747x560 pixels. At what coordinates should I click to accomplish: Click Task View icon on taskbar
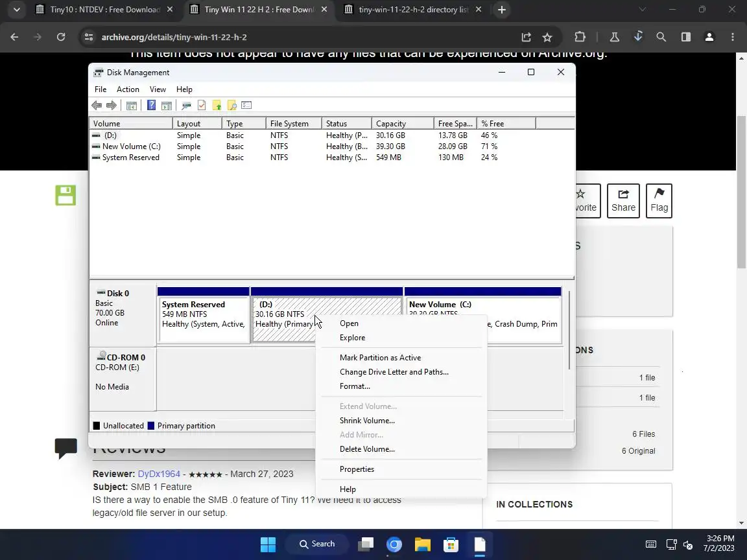[366, 544]
